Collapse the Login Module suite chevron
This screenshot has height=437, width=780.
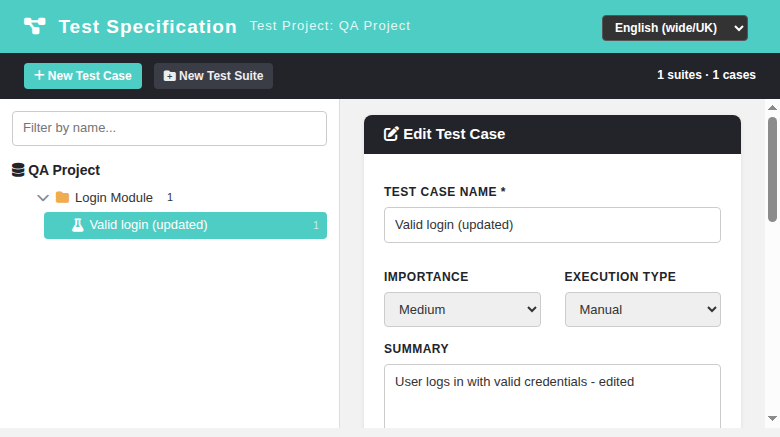point(43,198)
